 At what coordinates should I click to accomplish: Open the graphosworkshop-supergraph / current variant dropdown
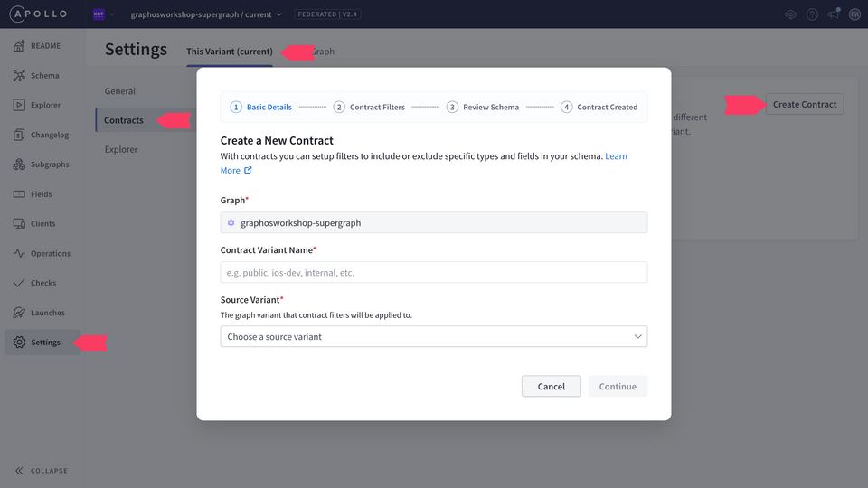pyautogui.click(x=206, y=14)
